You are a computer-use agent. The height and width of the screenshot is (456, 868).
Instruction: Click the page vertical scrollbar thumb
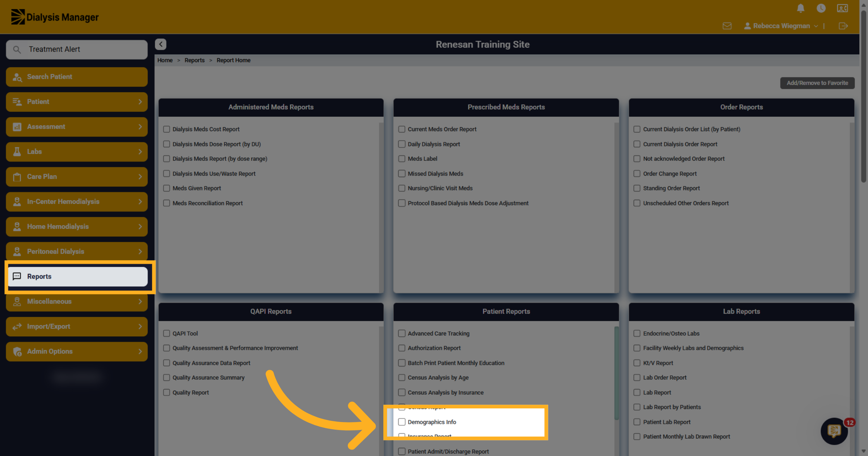click(x=864, y=96)
